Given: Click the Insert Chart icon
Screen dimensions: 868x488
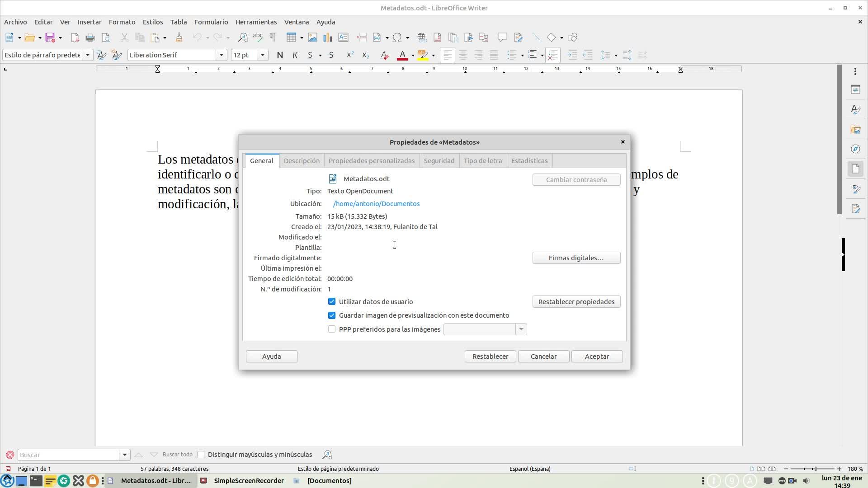Looking at the screenshot, I should pyautogui.click(x=327, y=38).
